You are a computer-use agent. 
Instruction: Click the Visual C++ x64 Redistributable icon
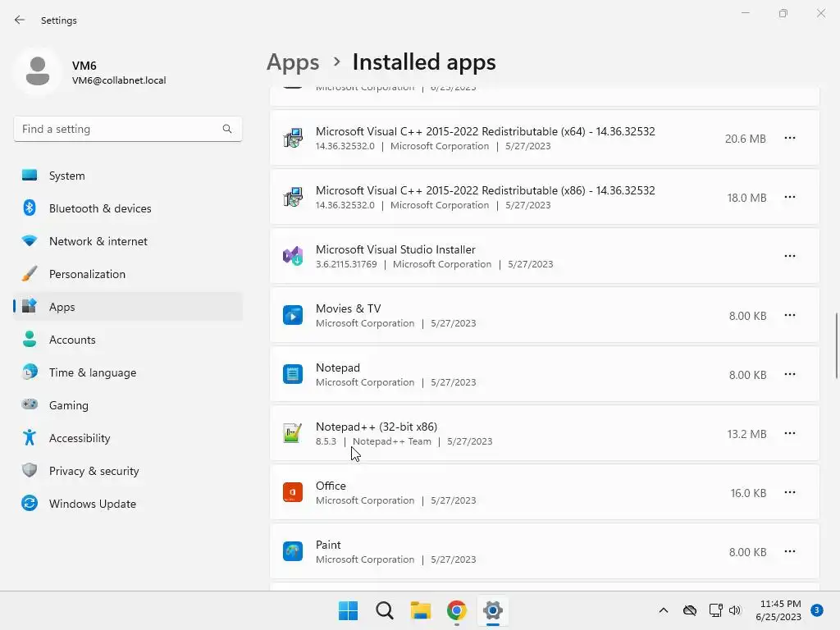pos(293,138)
